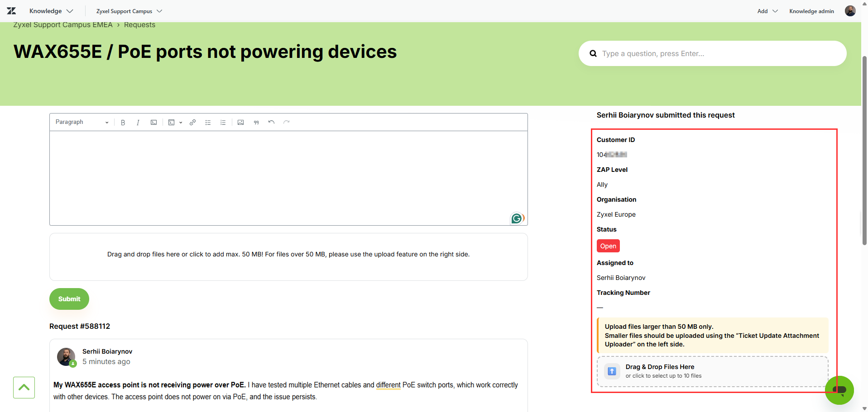The height and width of the screenshot is (412, 868).
Task: Click the '5 minutes ago' timestamp
Action: coord(106,361)
